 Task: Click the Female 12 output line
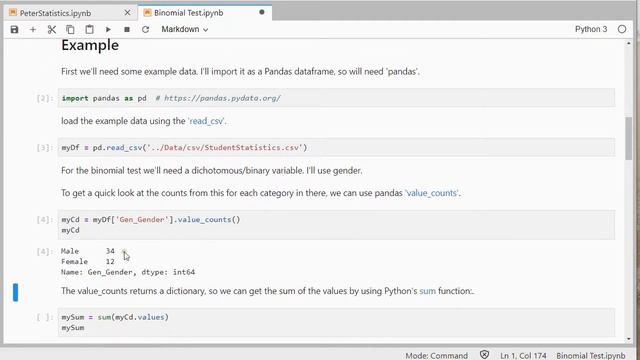88,262
